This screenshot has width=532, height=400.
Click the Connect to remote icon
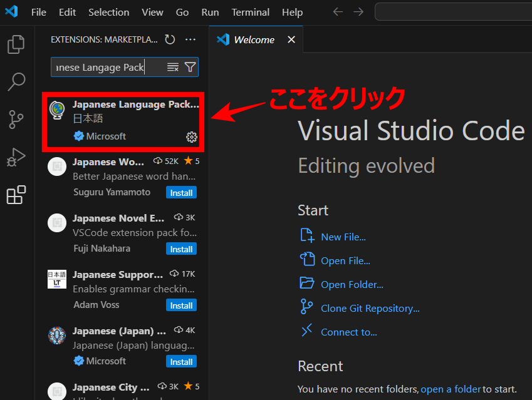306,330
